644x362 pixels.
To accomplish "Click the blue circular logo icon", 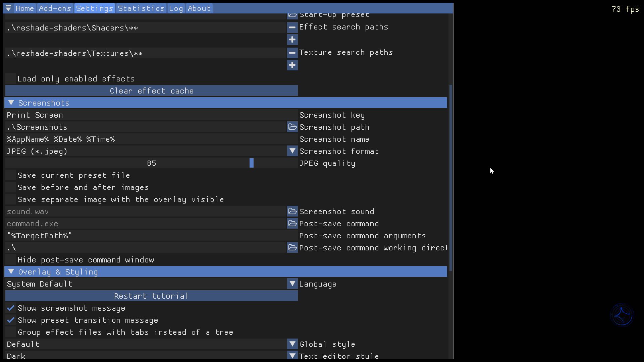I will 622,315.
